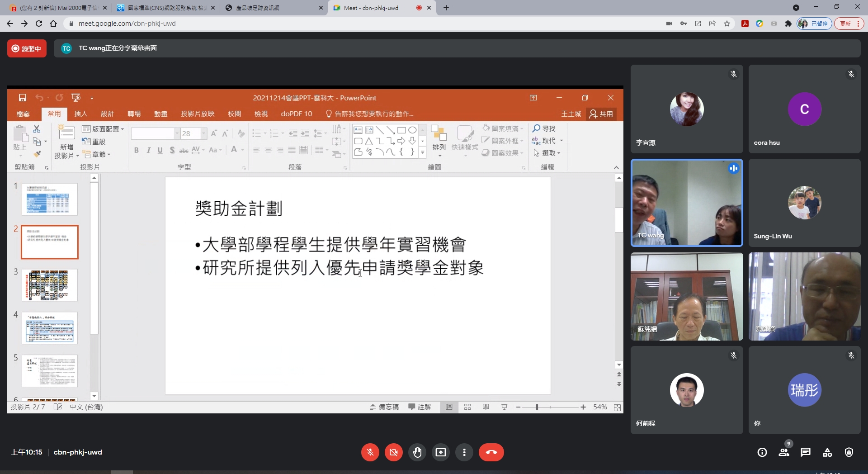The width and height of the screenshot is (868, 474).
Task: Open the activities icon
Action: pos(827,452)
